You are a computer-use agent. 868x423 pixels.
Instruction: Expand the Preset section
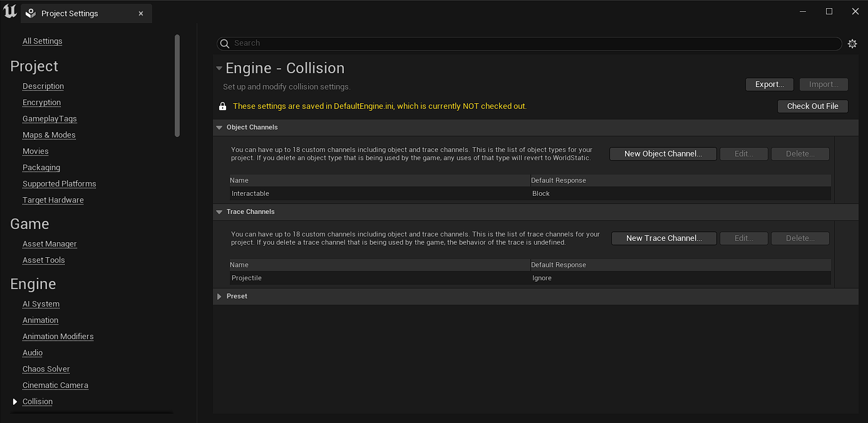(219, 297)
